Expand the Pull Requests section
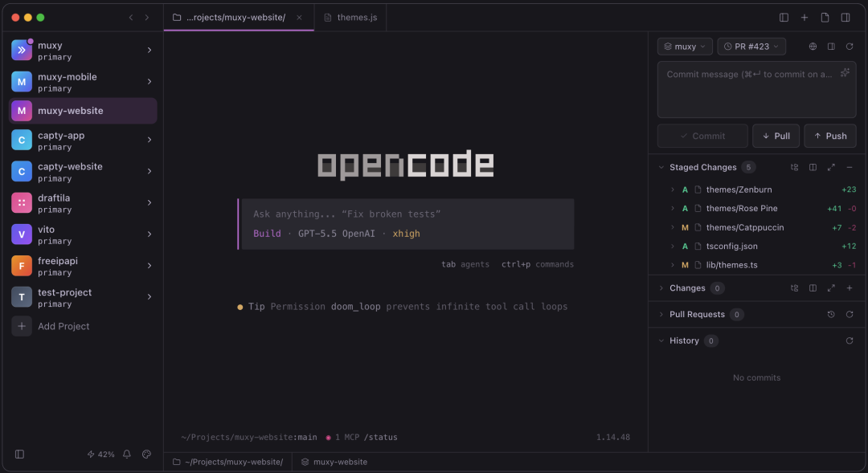The image size is (868, 473). [x=661, y=314]
